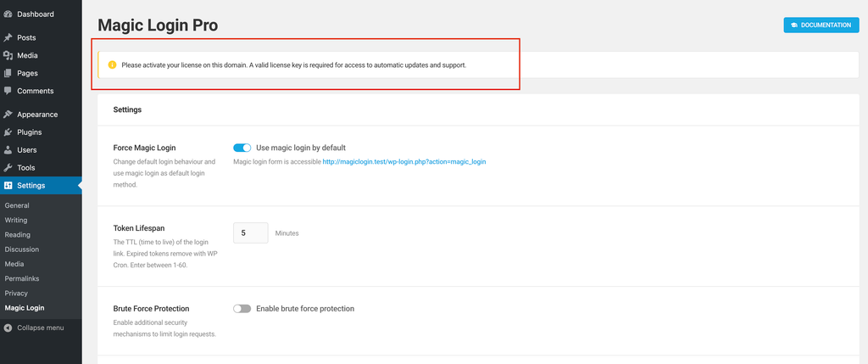Click the Posts pushpin icon
The height and width of the screenshot is (364, 868).
(8, 37)
